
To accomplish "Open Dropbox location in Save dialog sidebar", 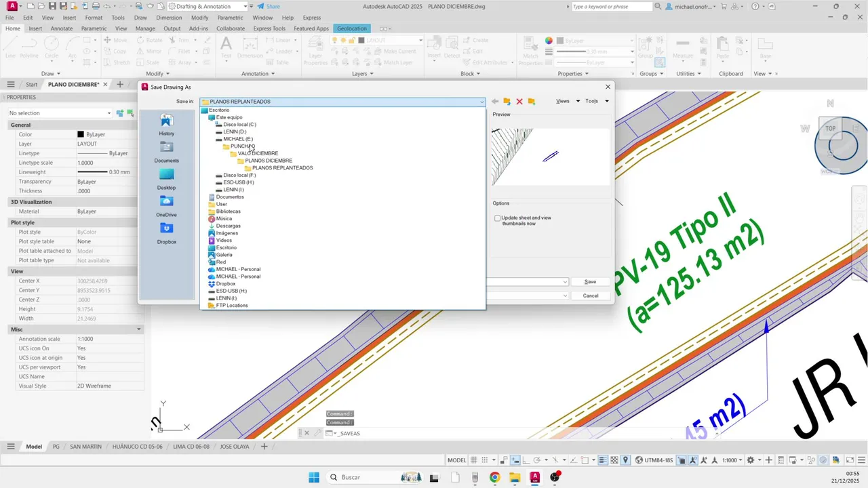I will click(x=167, y=234).
